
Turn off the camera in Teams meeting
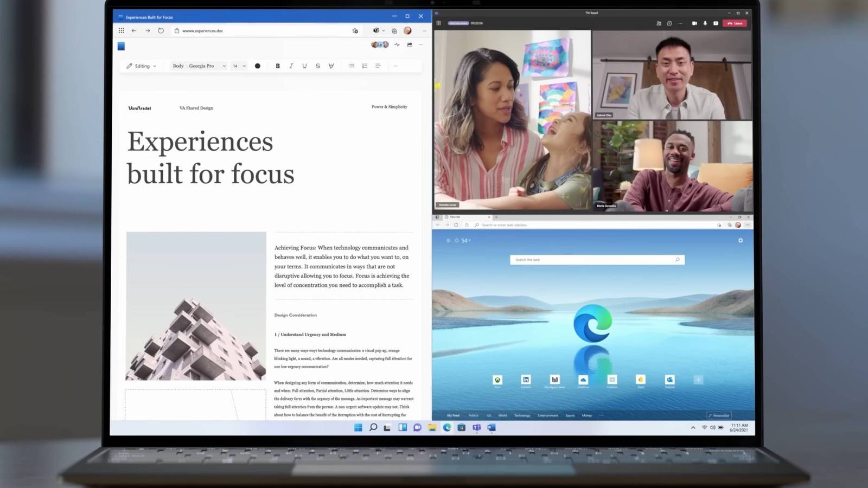pos(694,23)
